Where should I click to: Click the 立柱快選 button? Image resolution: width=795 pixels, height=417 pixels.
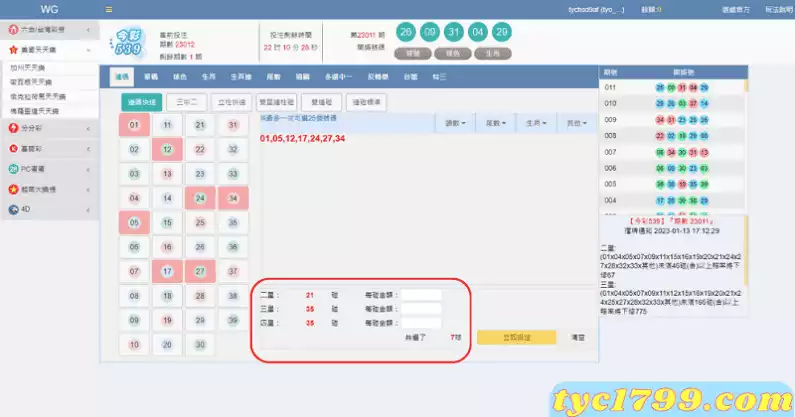pos(231,102)
